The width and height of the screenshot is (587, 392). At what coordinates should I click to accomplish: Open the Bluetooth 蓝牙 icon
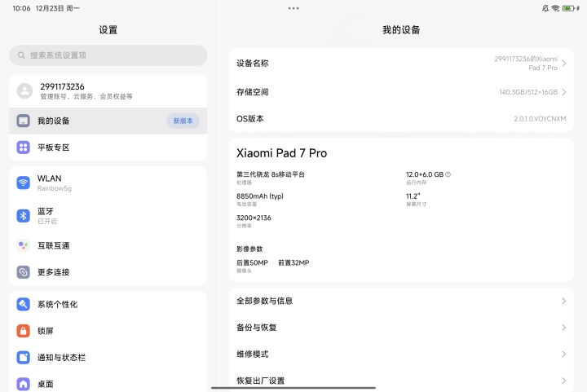coord(23,216)
